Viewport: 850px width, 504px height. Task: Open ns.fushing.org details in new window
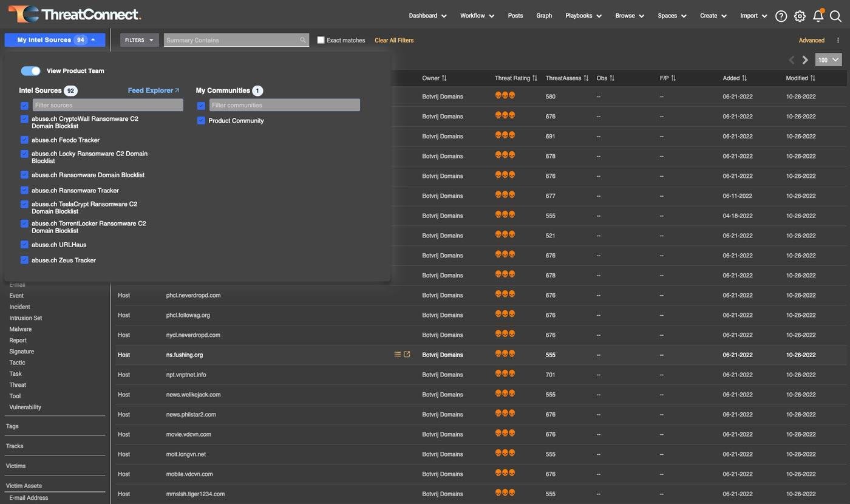407,355
